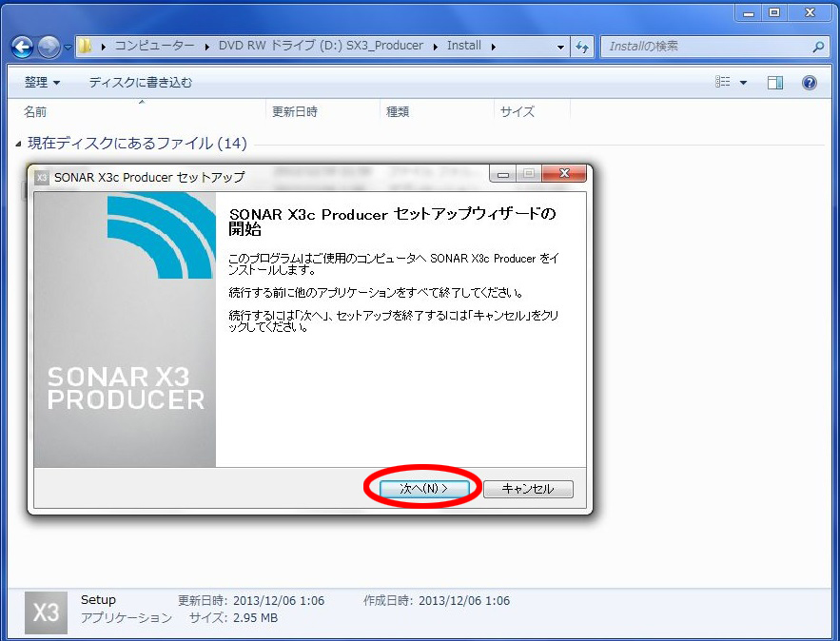This screenshot has width=840, height=641.
Task: Maximize the Explorer window
Action: (774, 13)
